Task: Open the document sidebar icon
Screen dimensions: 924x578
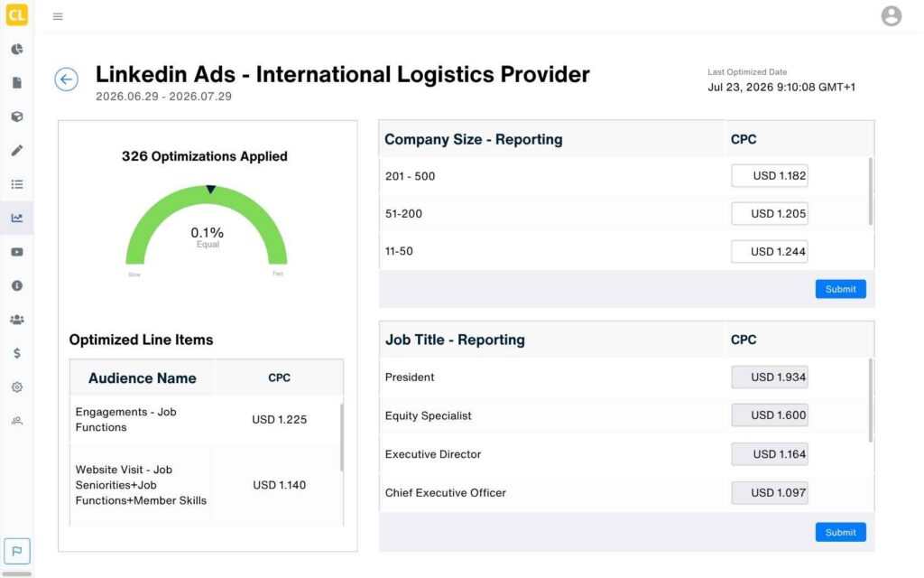Action: point(17,82)
